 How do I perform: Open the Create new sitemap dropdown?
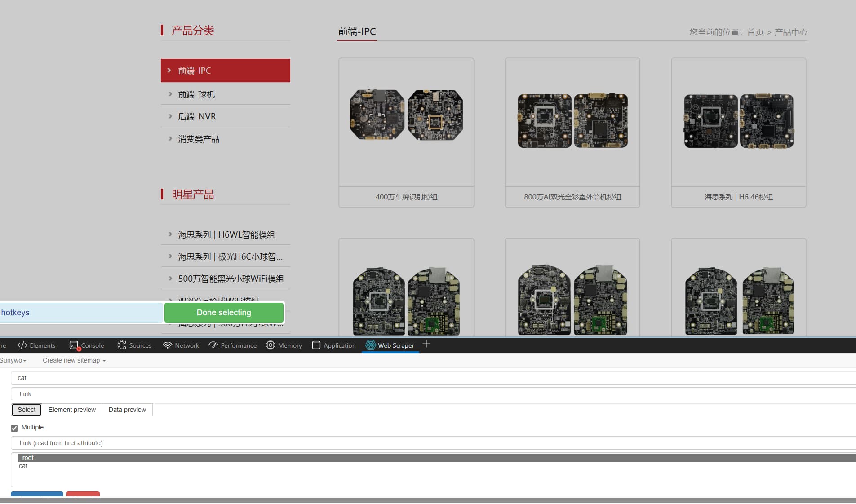[x=74, y=360]
